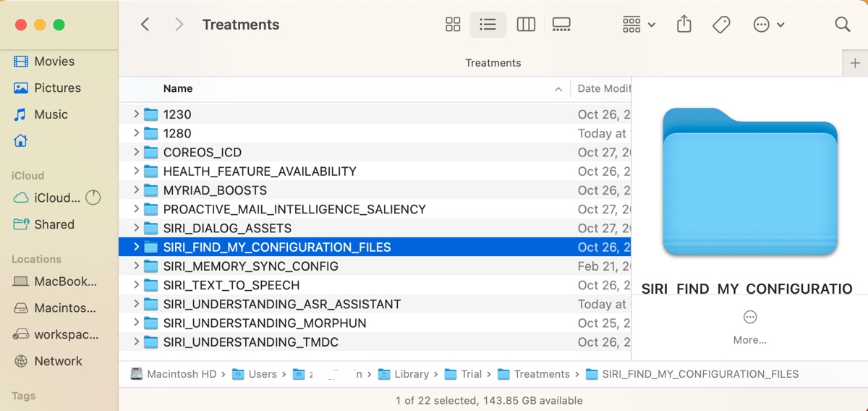The height and width of the screenshot is (411, 868).
Task: Switch to column view
Action: [x=526, y=25]
